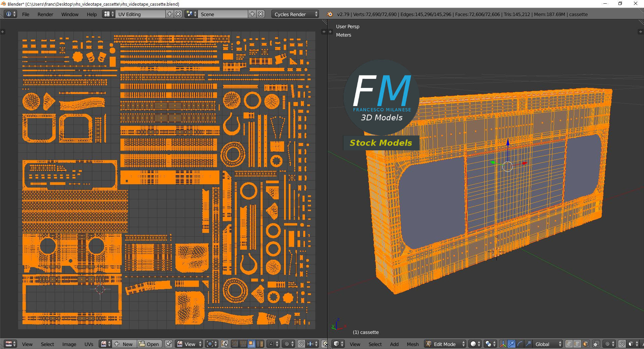The width and height of the screenshot is (644, 349).
Task: Click the scene statistics text in header
Action: coord(462,14)
